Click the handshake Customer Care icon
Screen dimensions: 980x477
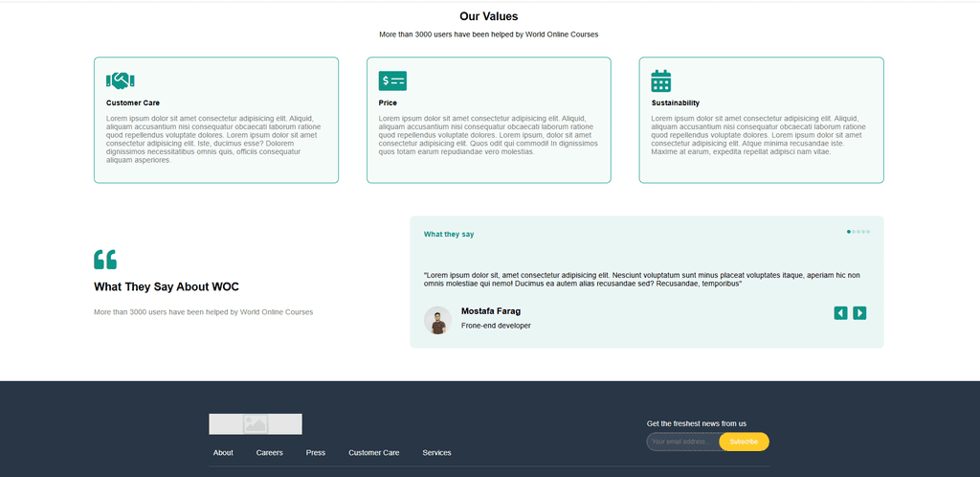[x=120, y=80]
